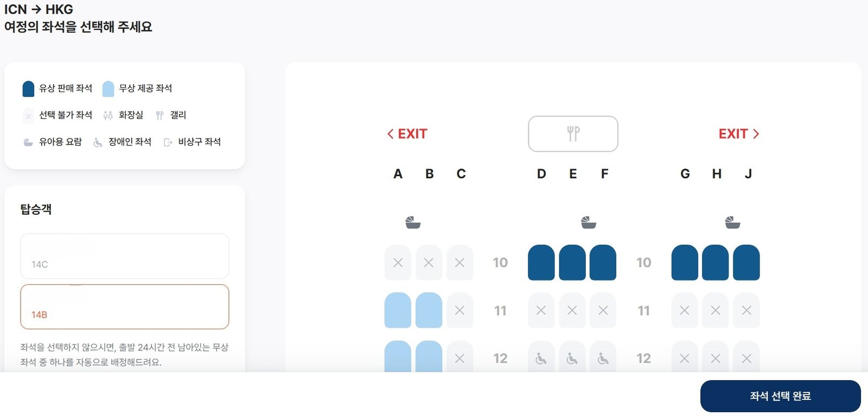Click light blue 무상 제공 좌석 legend swatch
Screen dimensions: 868x416
click(108, 88)
